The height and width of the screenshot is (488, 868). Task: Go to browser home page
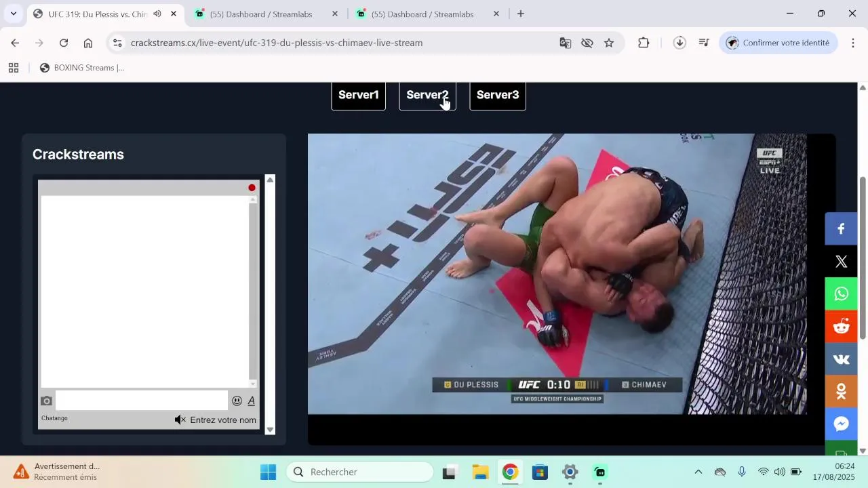88,43
